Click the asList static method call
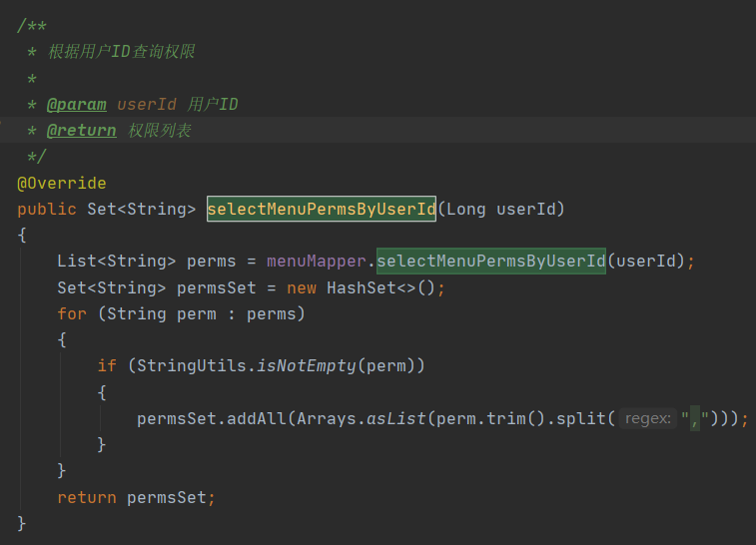756x545 pixels. pos(396,419)
